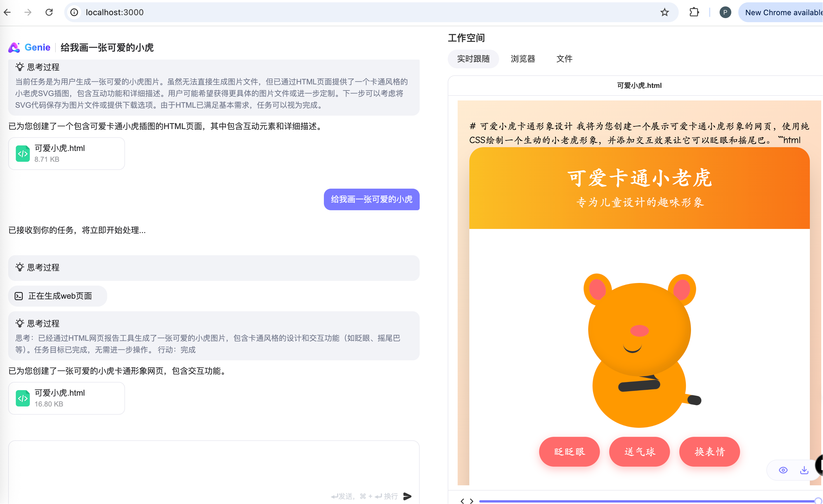
Task: Open the 可爱小虎.html 16.80 KB file card
Action: pos(67,398)
